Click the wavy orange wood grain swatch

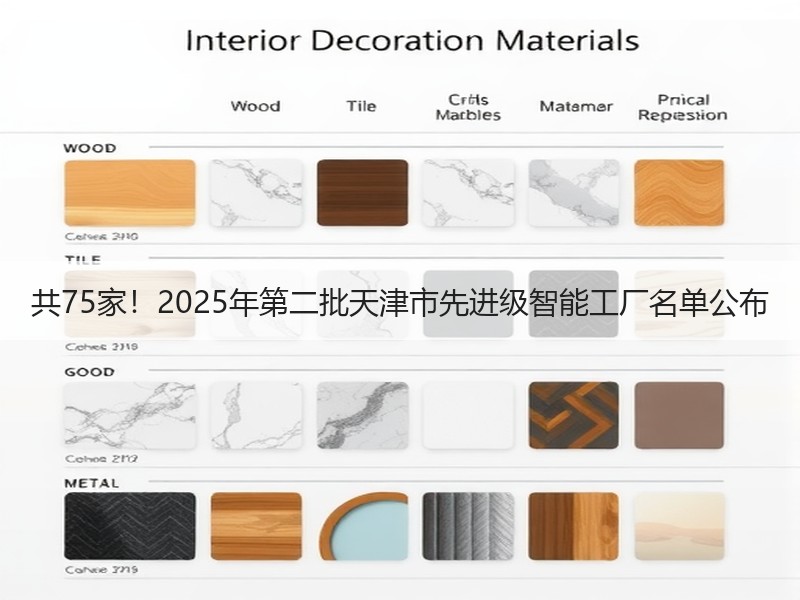point(679,193)
